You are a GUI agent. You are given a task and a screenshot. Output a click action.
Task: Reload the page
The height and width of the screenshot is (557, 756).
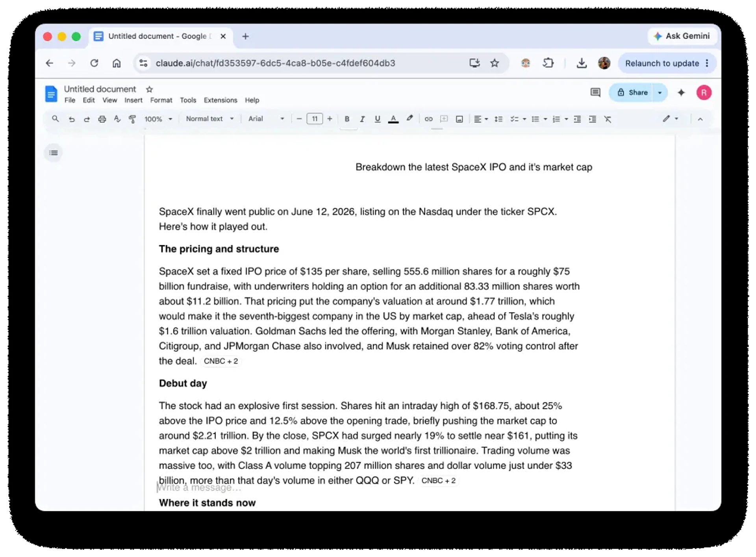click(94, 63)
